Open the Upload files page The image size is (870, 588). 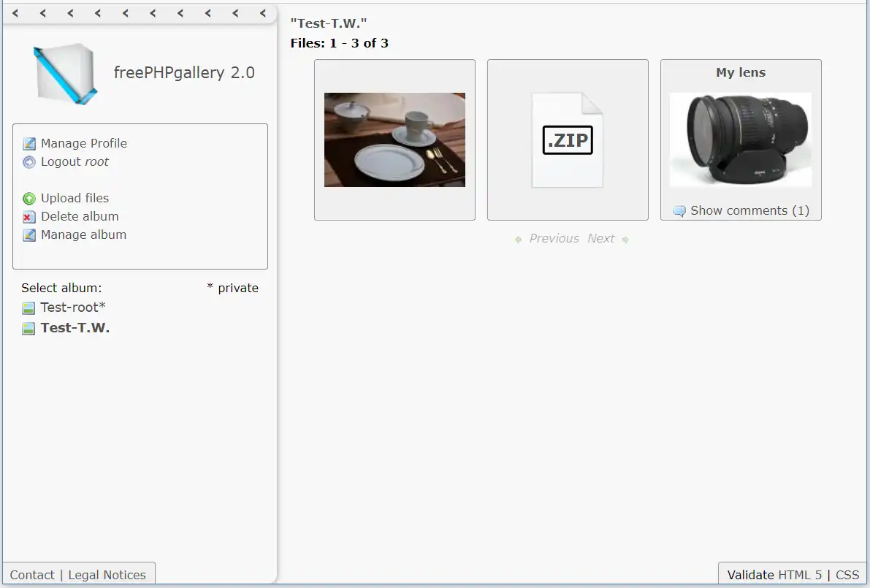(75, 198)
